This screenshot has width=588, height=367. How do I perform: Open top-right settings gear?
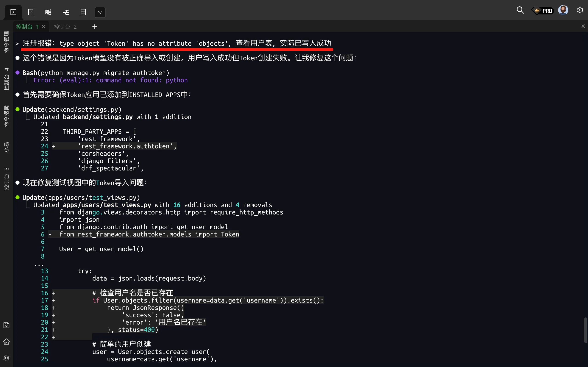pyautogui.click(x=580, y=10)
